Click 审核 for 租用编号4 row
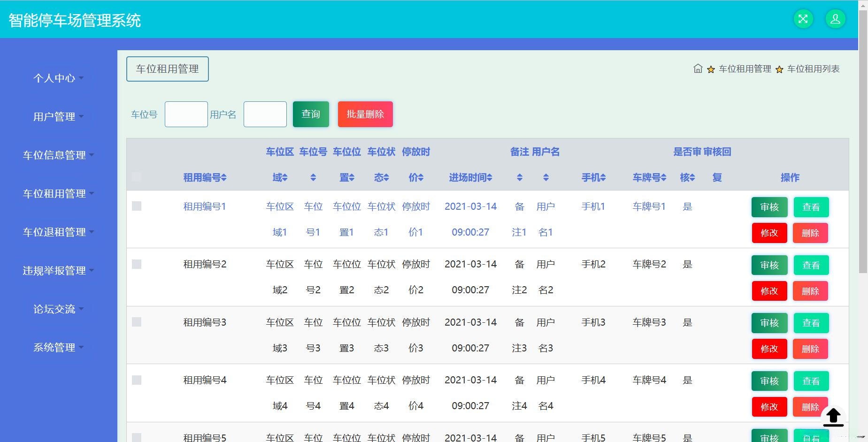Image resolution: width=868 pixels, height=442 pixels. (769, 381)
